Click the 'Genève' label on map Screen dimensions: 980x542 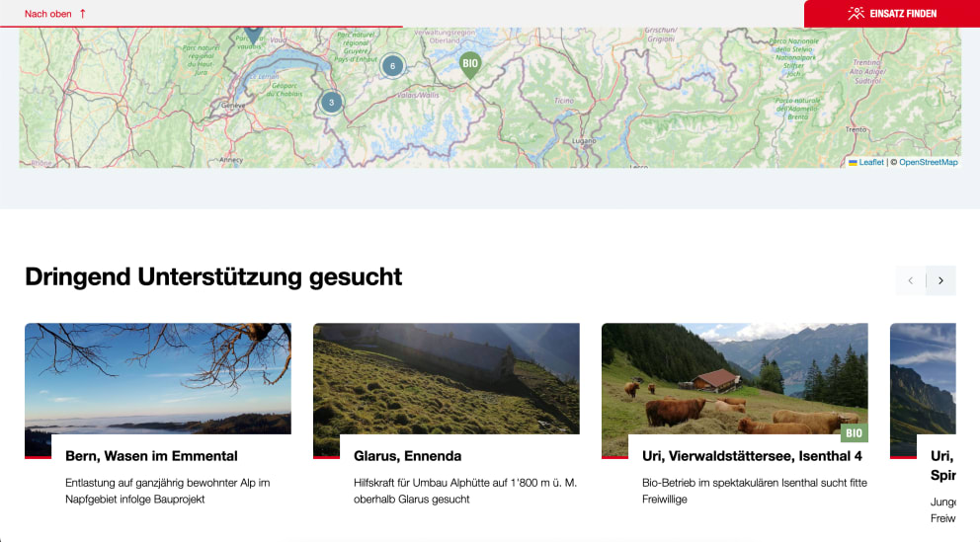coord(233,106)
